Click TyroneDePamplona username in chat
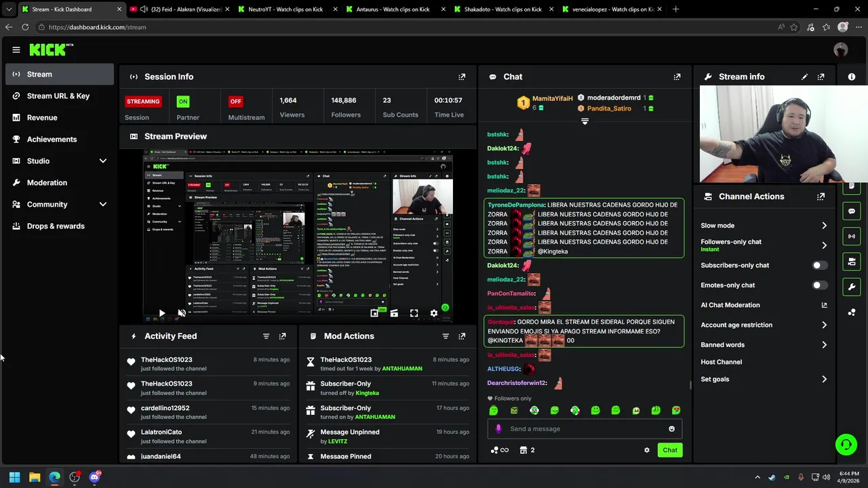The image size is (868, 488). click(x=515, y=205)
